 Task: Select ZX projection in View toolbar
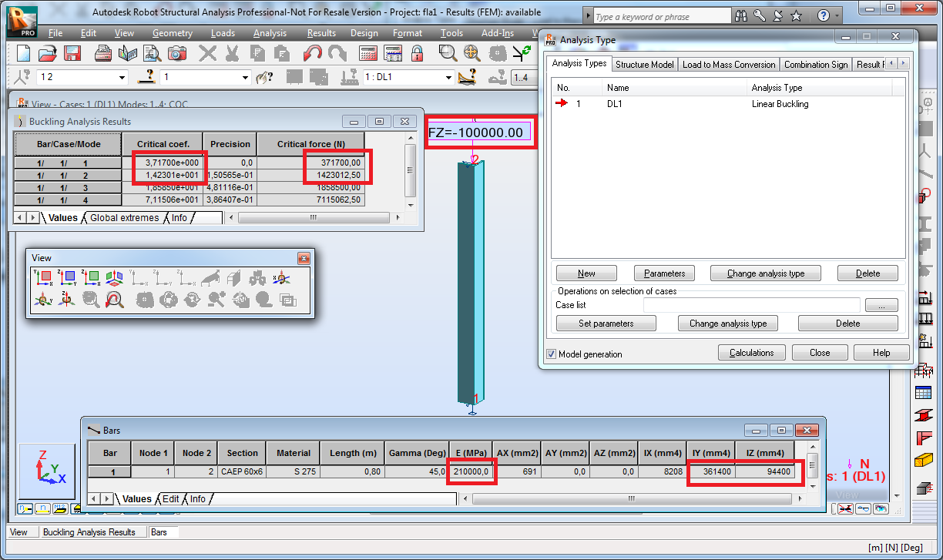[x=91, y=277]
